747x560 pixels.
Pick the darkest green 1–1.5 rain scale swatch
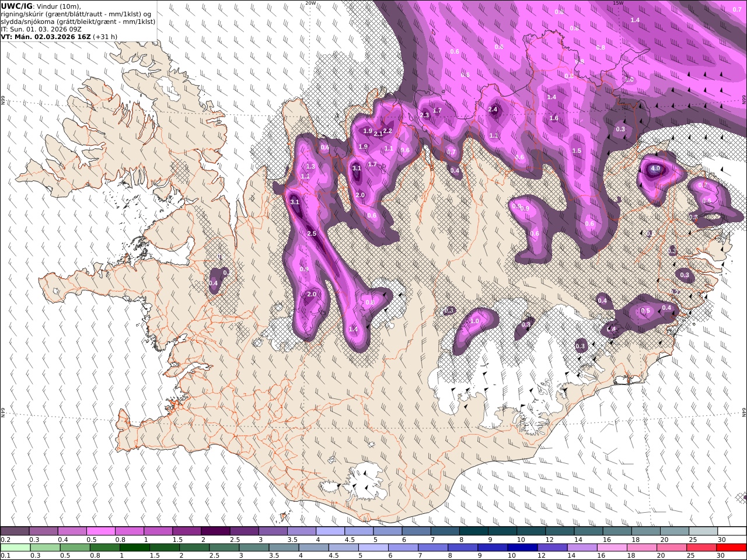135,548
